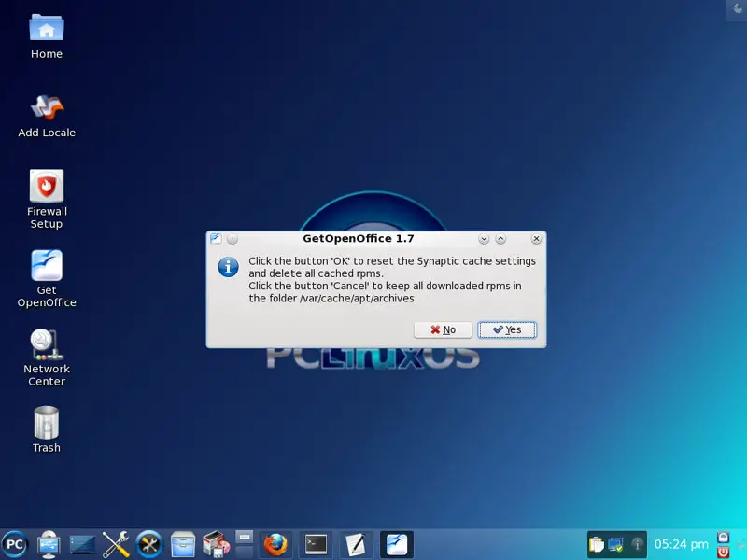Click the No button in the dialog
This screenshot has height=560, width=747.
(x=443, y=330)
